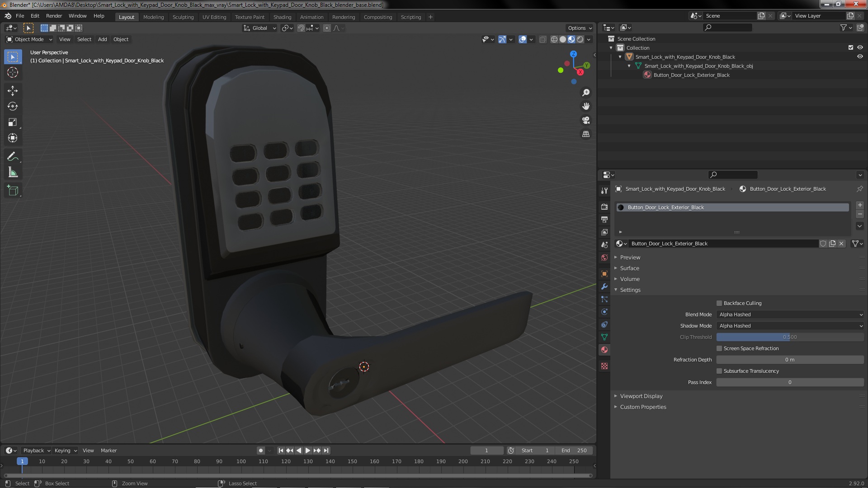Select the Scale tool

point(13,122)
